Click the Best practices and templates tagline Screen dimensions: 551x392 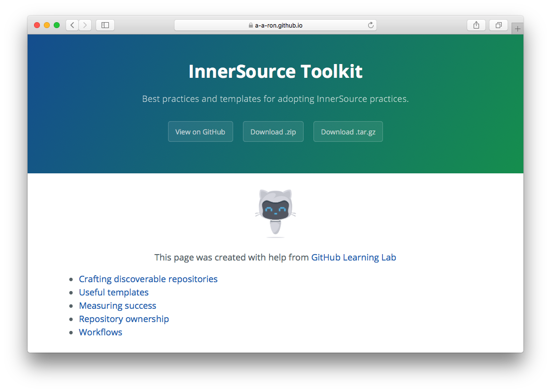pyautogui.click(x=275, y=98)
